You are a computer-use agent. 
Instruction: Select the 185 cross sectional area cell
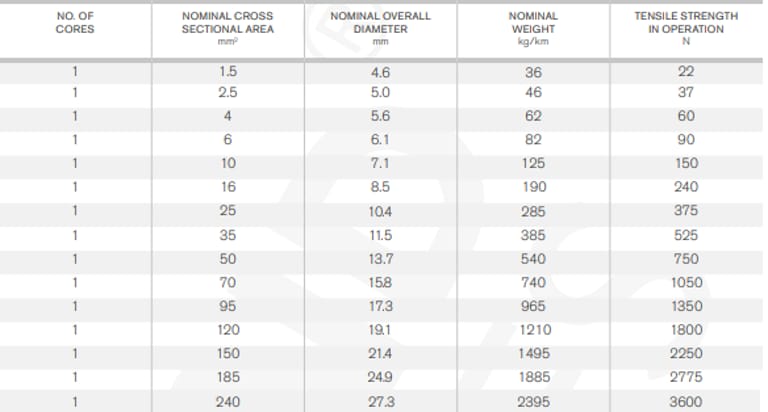click(x=227, y=377)
